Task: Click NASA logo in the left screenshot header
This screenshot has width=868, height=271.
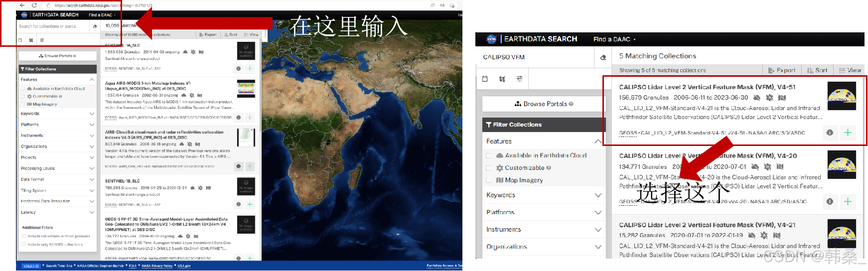Action: coord(24,15)
